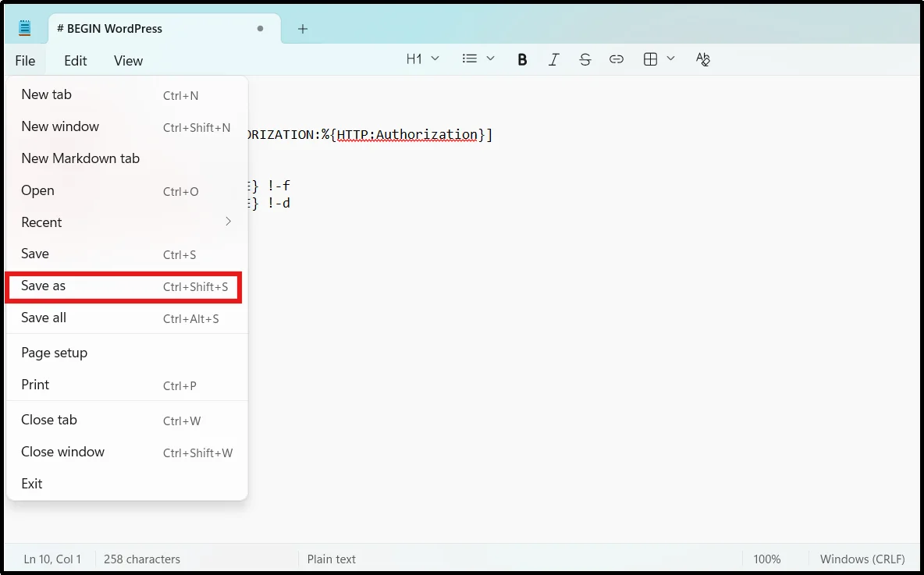Click Print in the File menu
924x575 pixels.
(126, 385)
